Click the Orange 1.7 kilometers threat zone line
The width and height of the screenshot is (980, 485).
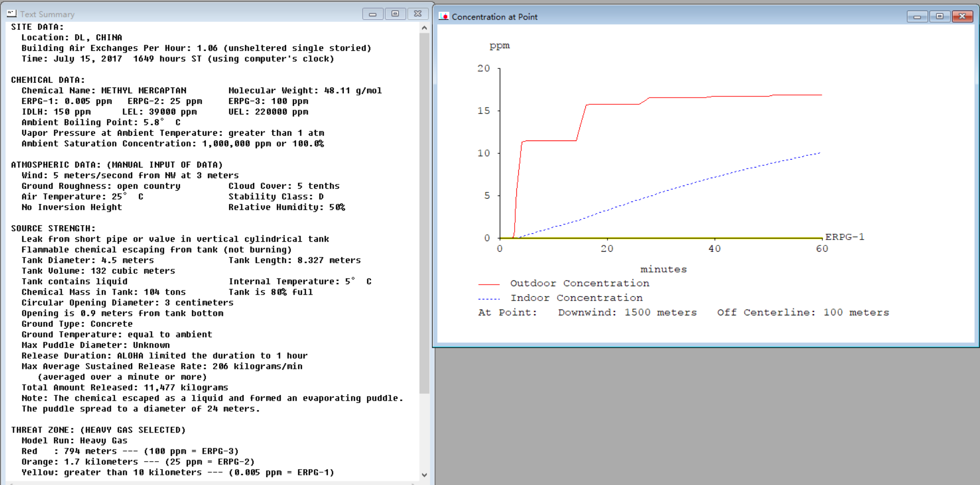coord(138,462)
